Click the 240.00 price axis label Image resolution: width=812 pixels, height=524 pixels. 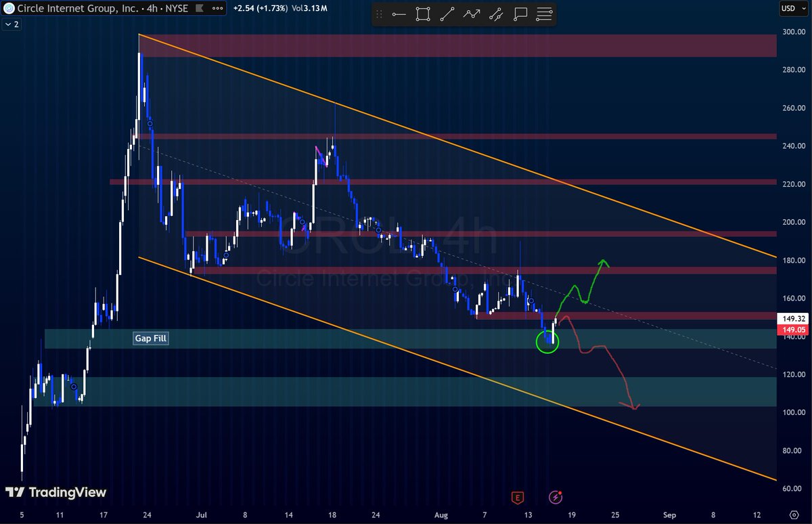[x=794, y=146]
